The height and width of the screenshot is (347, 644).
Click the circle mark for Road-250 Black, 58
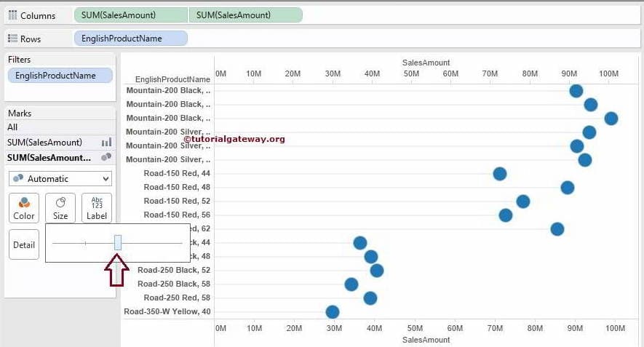pos(351,284)
